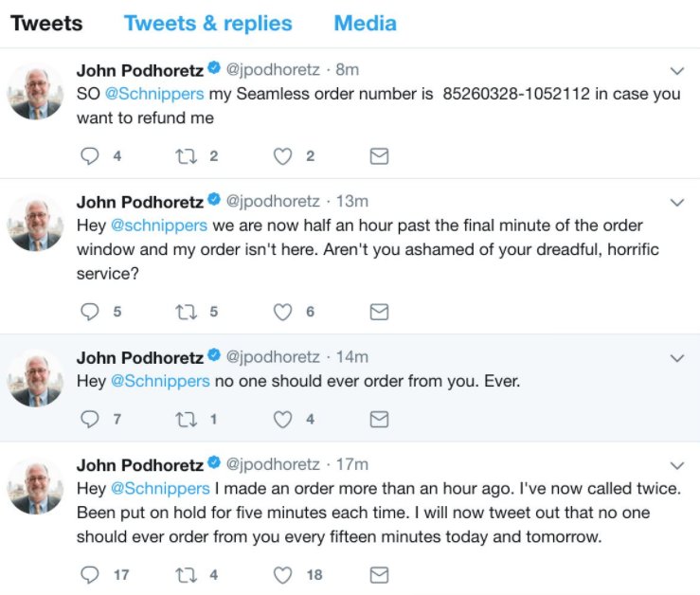Reply to the Seamless order number tweet
This screenshot has width=700, height=595.
coord(91,156)
